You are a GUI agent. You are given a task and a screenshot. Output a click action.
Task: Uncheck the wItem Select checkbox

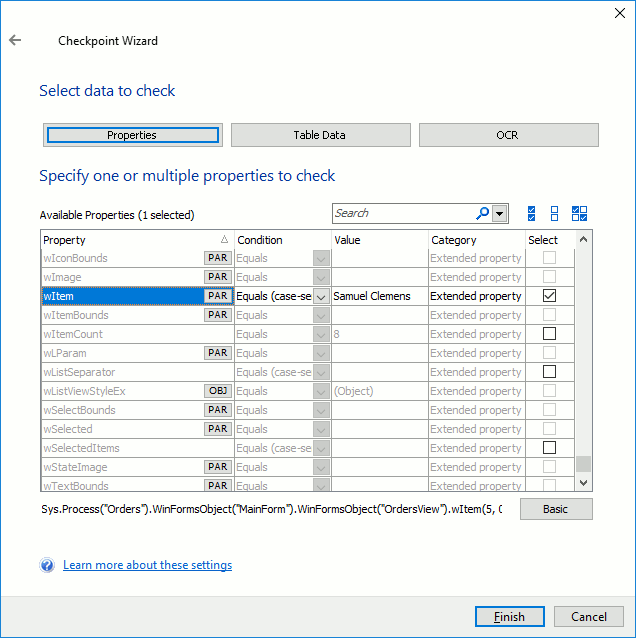[x=549, y=296]
